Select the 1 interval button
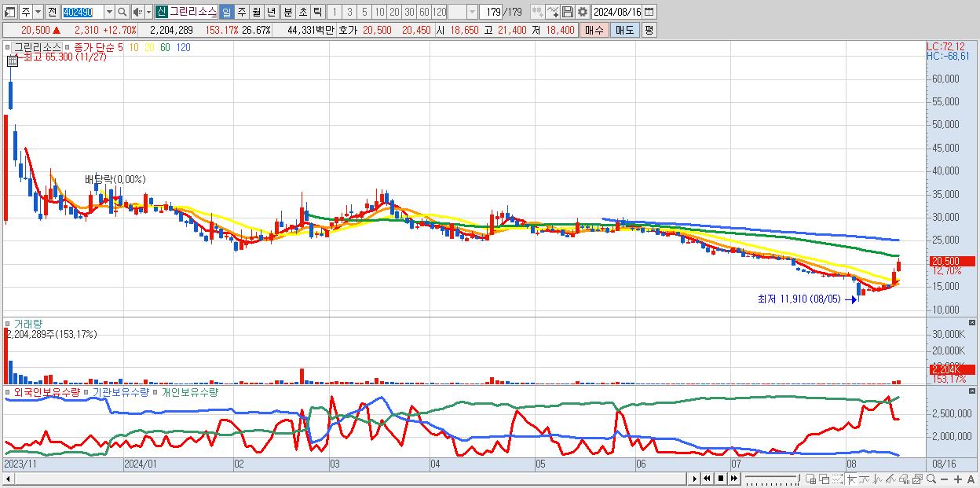The height and width of the screenshot is (488, 980). tap(334, 12)
